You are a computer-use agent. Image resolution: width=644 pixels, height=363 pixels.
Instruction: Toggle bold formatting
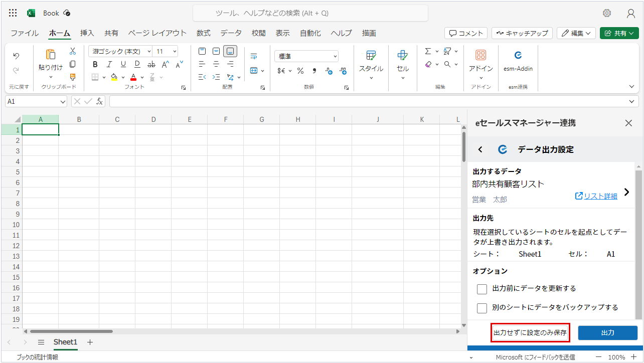tap(95, 64)
